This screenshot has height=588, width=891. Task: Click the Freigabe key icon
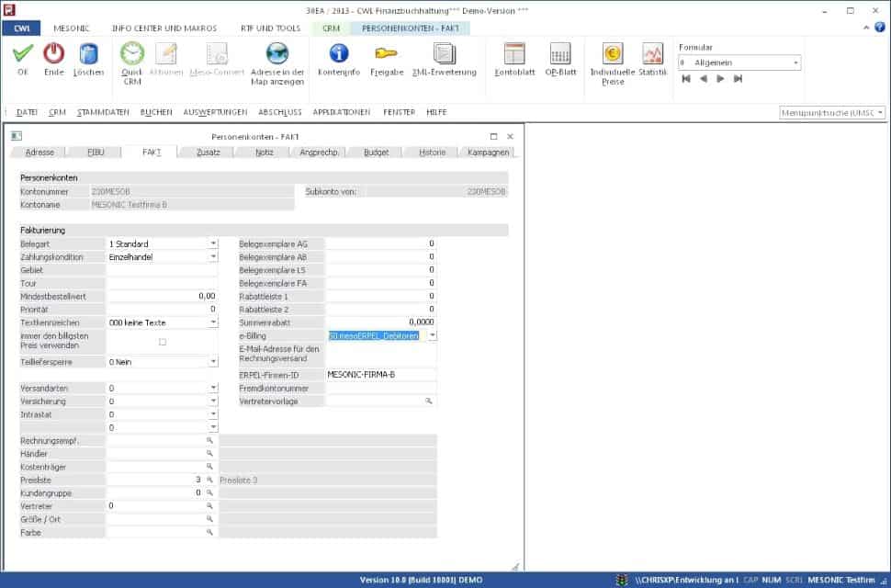[x=386, y=54]
